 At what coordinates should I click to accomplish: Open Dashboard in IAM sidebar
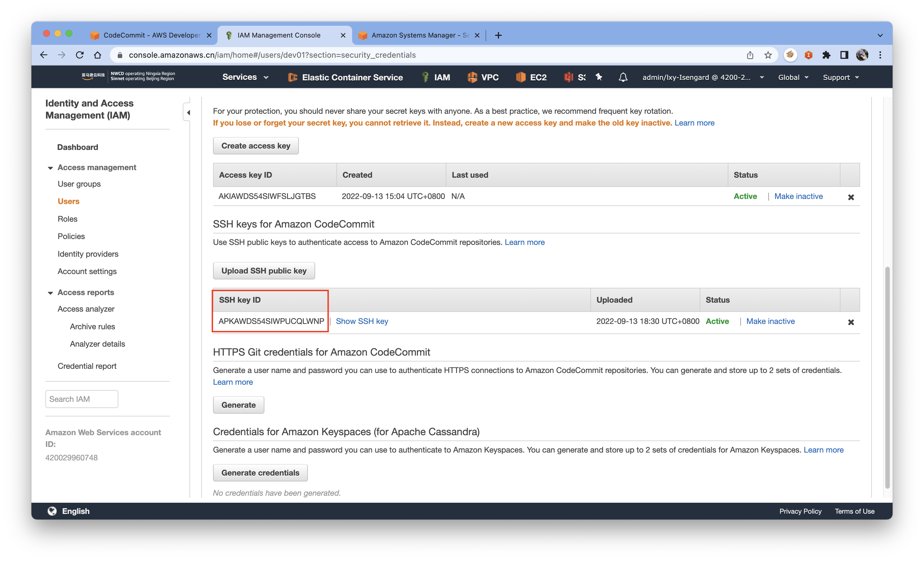coord(78,147)
